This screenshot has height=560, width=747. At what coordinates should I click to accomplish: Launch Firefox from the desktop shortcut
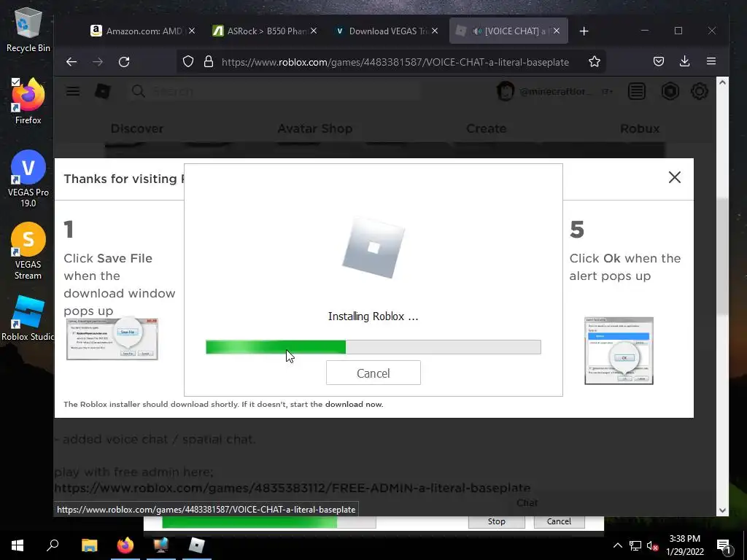point(28,102)
